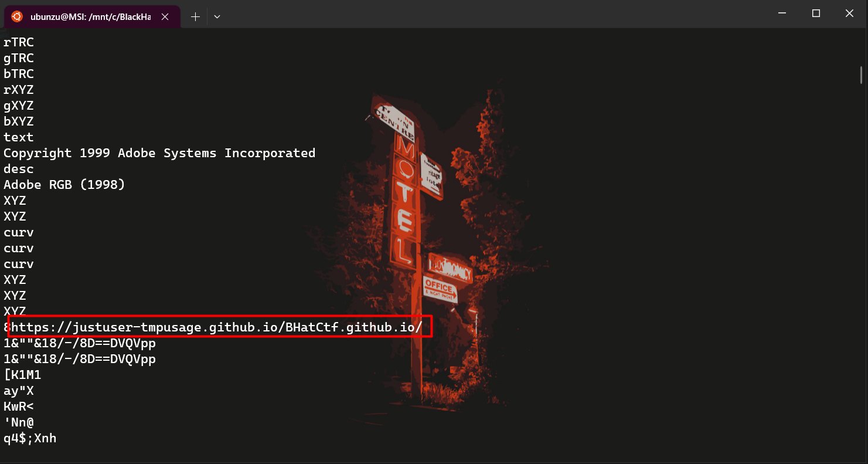Open a new terminal tab with plus
This screenshot has height=464, width=868.
pyautogui.click(x=196, y=17)
